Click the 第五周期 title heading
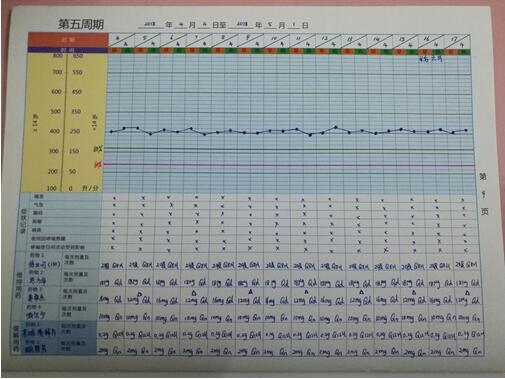Screen dimensions: 505x379 tap(81, 24)
